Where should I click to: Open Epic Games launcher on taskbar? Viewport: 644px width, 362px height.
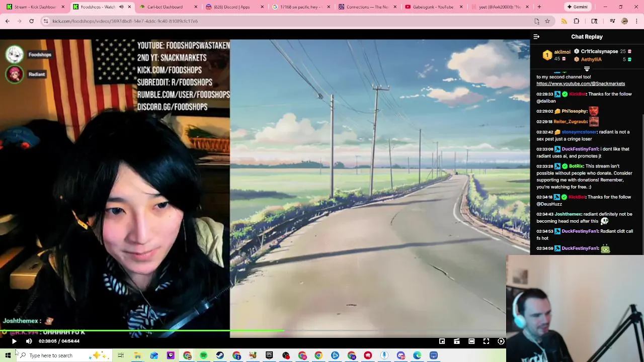(269, 355)
